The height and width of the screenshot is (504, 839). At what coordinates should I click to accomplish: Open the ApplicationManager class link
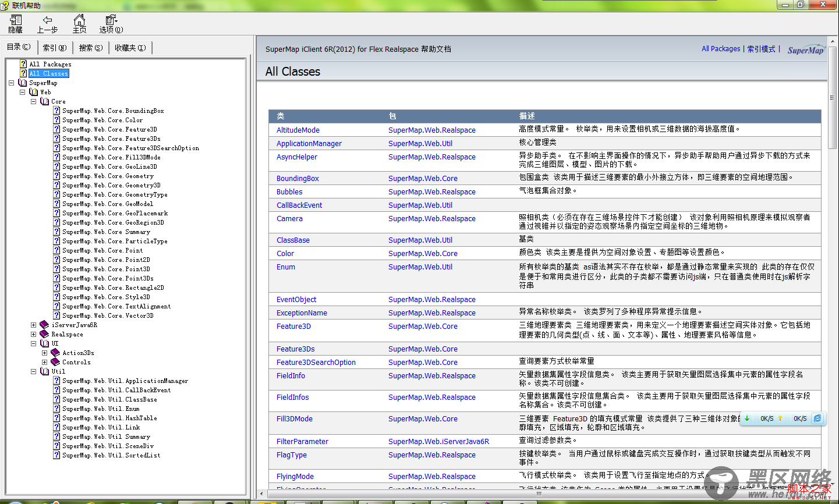pos(309,143)
